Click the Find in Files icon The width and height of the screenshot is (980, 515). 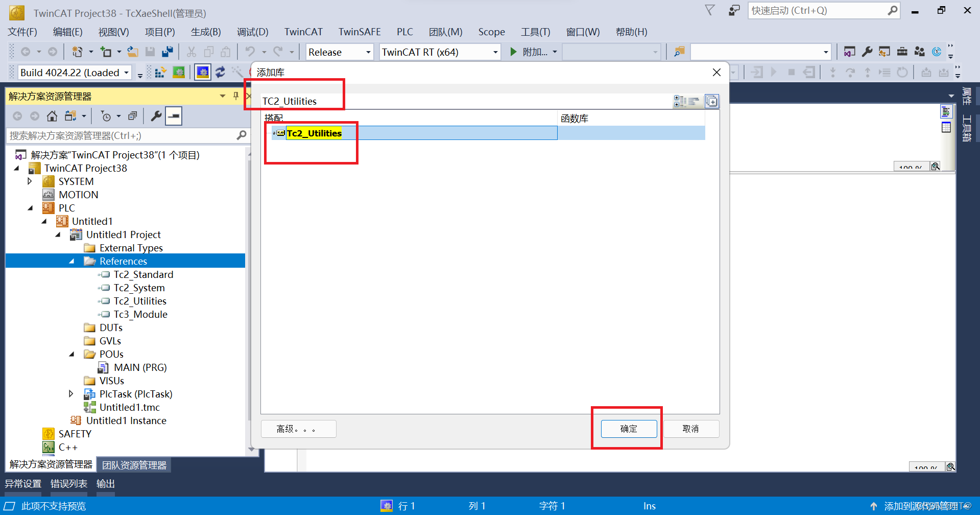pos(679,52)
